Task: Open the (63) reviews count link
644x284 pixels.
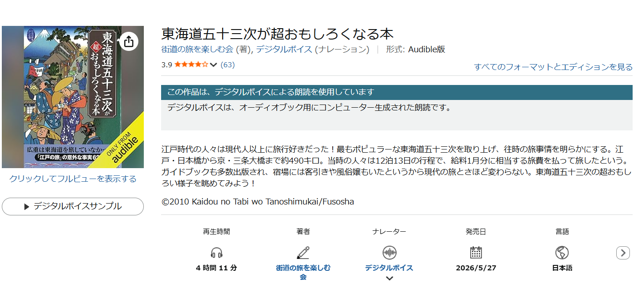Action: pyautogui.click(x=228, y=65)
